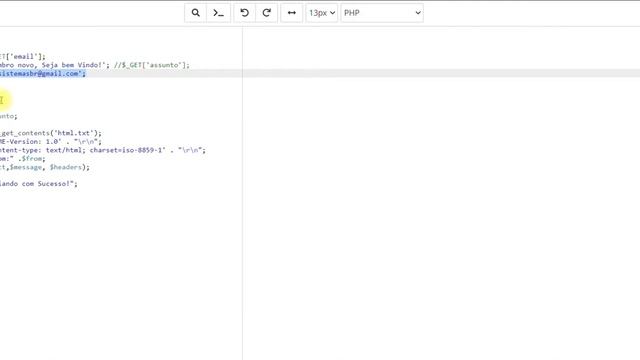Open the terminal command prompt icon
The width and height of the screenshot is (640, 360).
218,13
